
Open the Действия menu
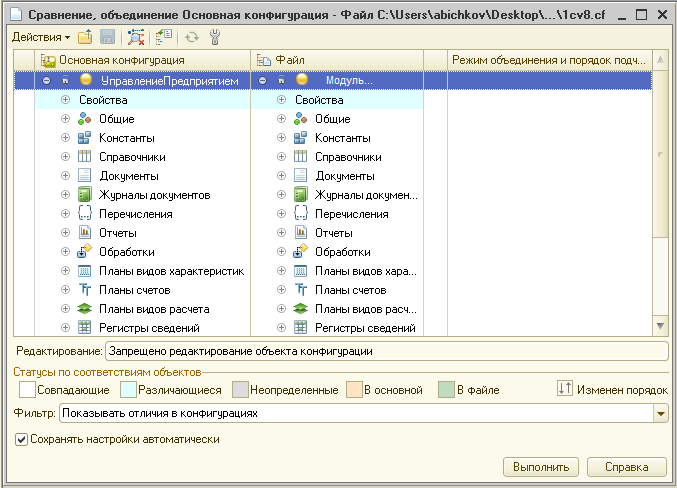point(41,37)
